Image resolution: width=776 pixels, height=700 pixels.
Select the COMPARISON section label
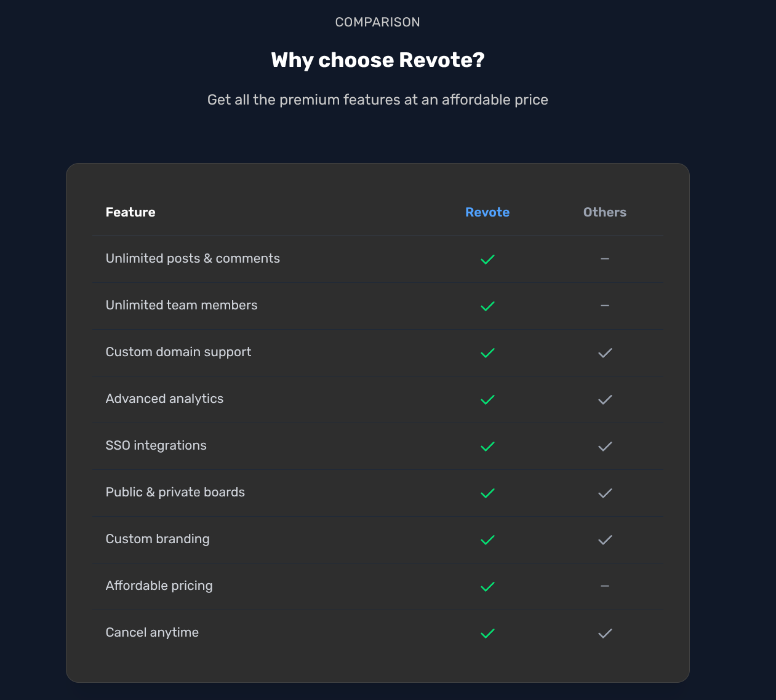(x=377, y=22)
